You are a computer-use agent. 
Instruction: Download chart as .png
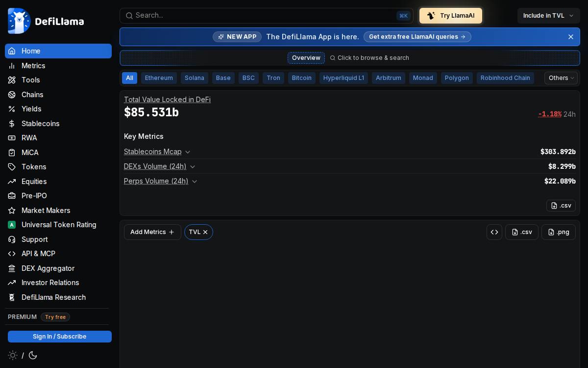click(559, 232)
